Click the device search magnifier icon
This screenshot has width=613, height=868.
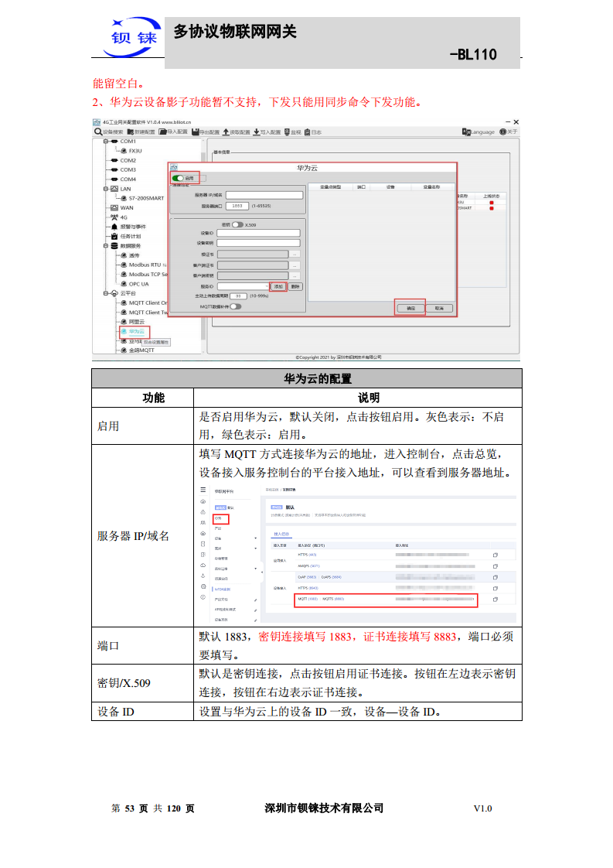pyautogui.click(x=98, y=132)
